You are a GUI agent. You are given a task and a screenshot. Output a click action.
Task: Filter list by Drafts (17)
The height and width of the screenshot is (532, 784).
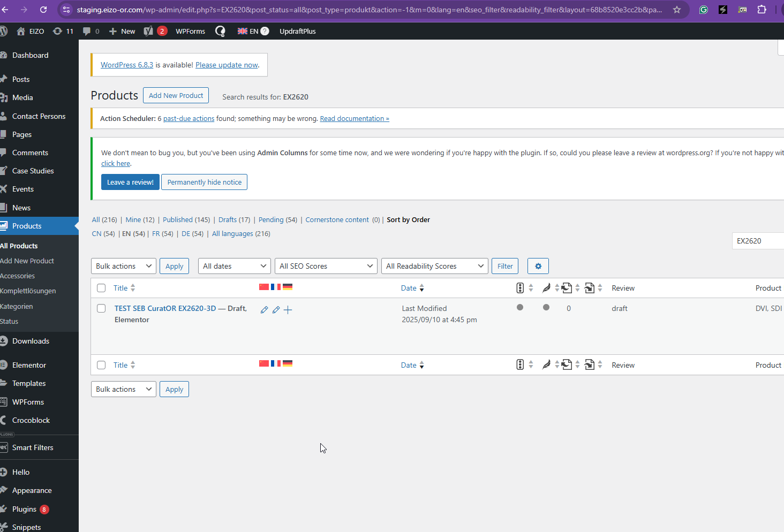pos(234,219)
